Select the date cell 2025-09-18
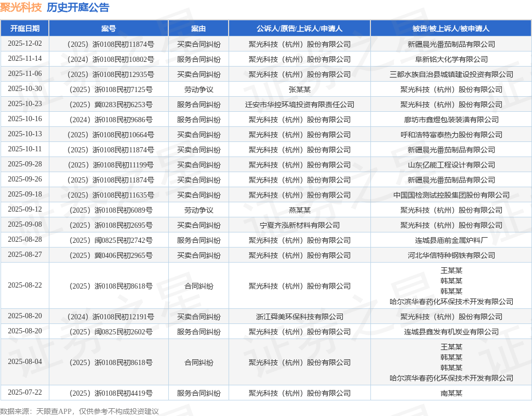532x416 pixels. tap(25, 194)
